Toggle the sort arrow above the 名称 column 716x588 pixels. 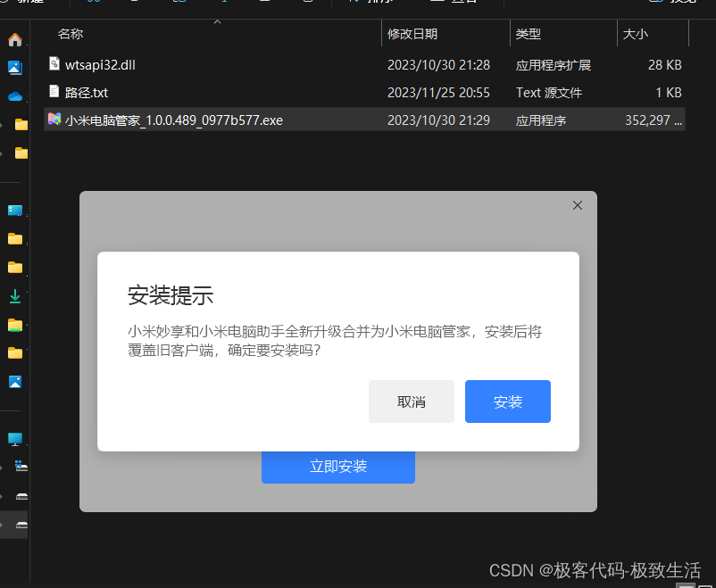[x=217, y=22]
